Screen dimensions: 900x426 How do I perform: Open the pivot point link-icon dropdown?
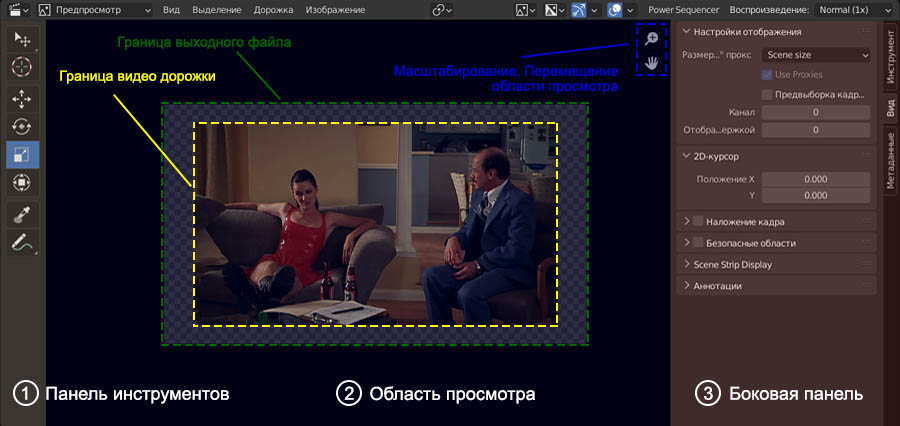point(442,10)
